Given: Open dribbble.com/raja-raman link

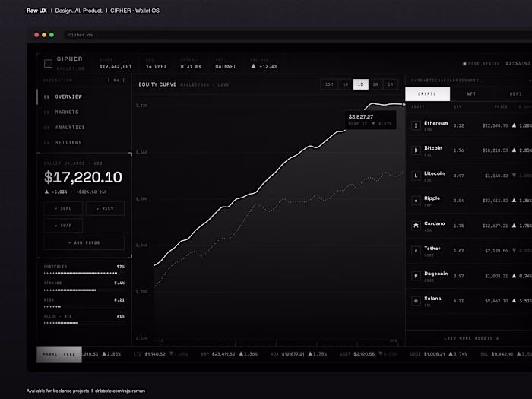Looking at the screenshot, I should click(120, 391).
